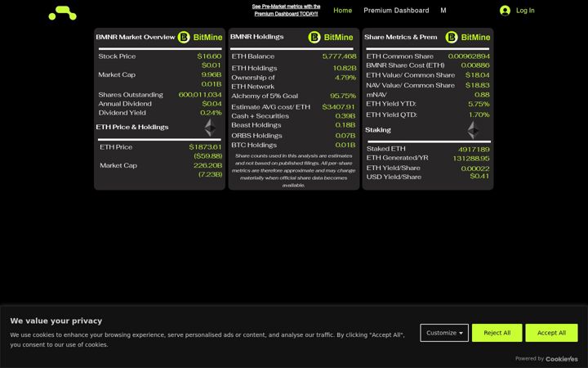Click the Estimate AVG cost/ETH value $3407.91
Image resolution: width=588 pixels, height=368 pixels.
tap(338, 107)
